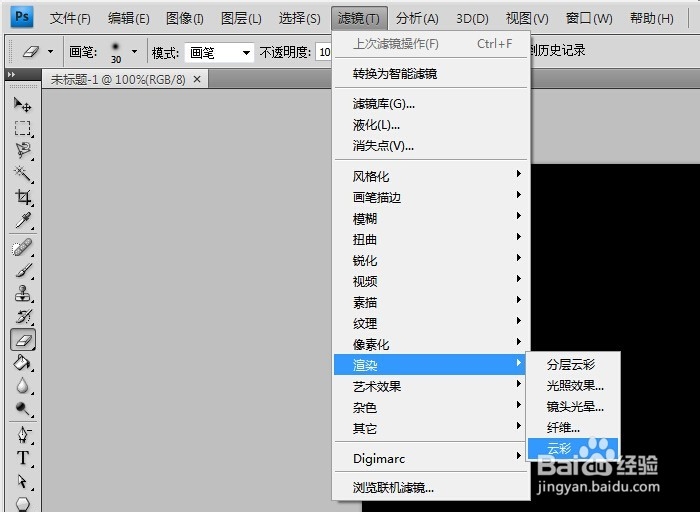700x512 pixels.
Task: Select the Spot Healing Brush tool
Action: 22,247
